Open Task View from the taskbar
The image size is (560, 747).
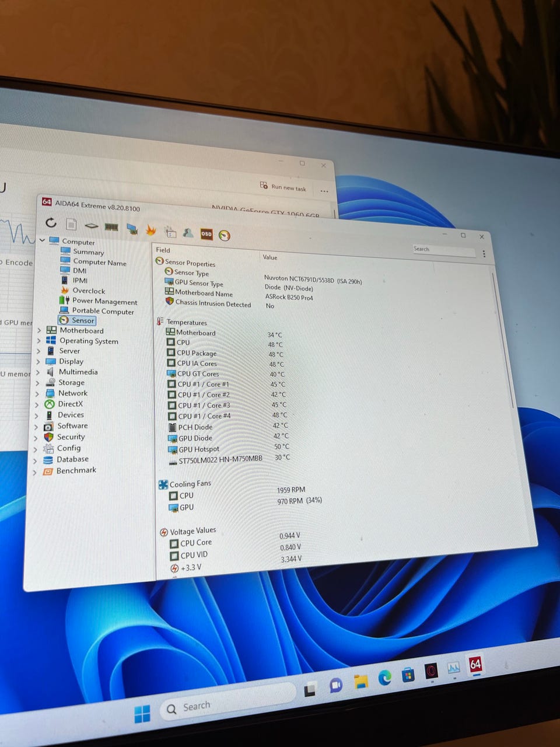[x=310, y=690]
